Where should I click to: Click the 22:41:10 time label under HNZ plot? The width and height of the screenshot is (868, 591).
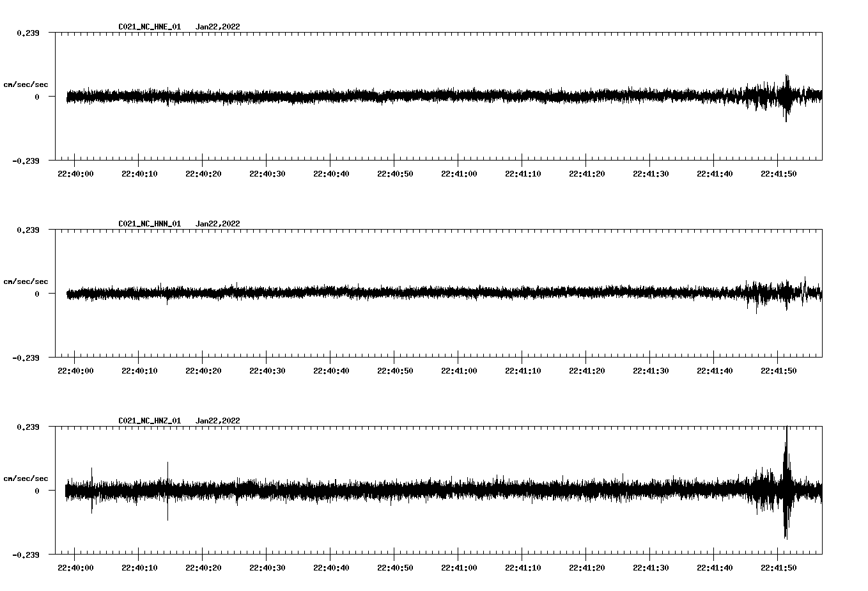click(x=523, y=568)
